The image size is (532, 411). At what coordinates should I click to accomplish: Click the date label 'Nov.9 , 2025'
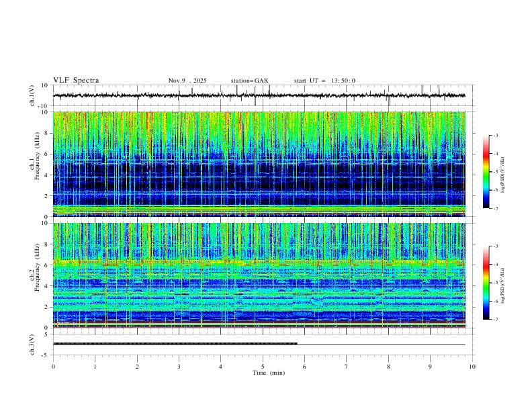187,81
